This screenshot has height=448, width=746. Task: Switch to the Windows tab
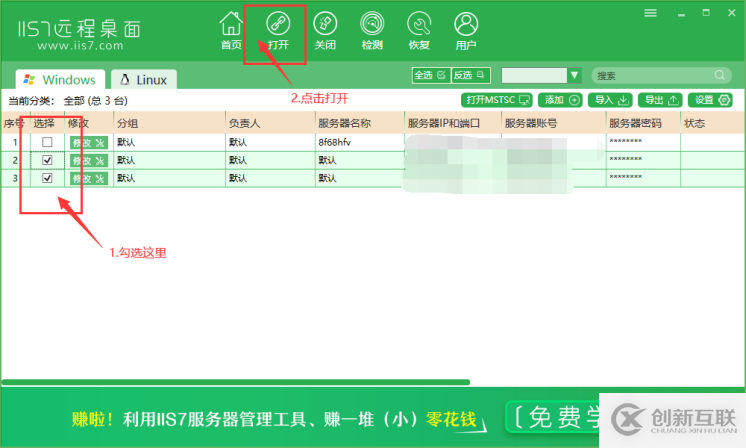pos(60,79)
